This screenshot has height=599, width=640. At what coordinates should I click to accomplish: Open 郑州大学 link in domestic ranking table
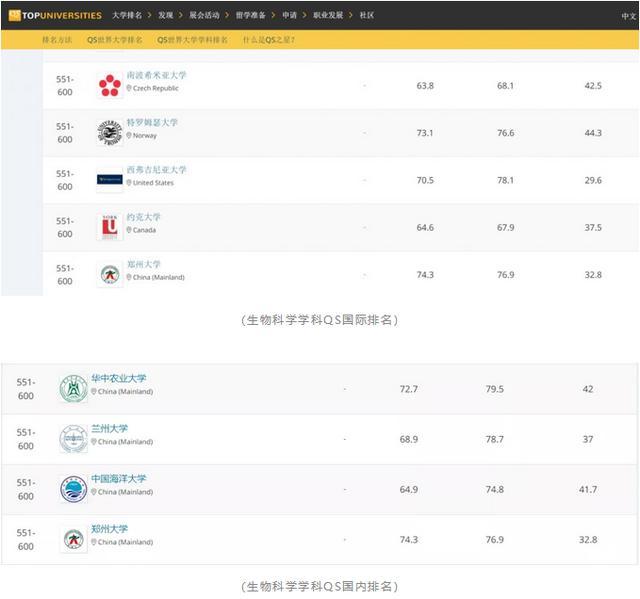tap(109, 528)
